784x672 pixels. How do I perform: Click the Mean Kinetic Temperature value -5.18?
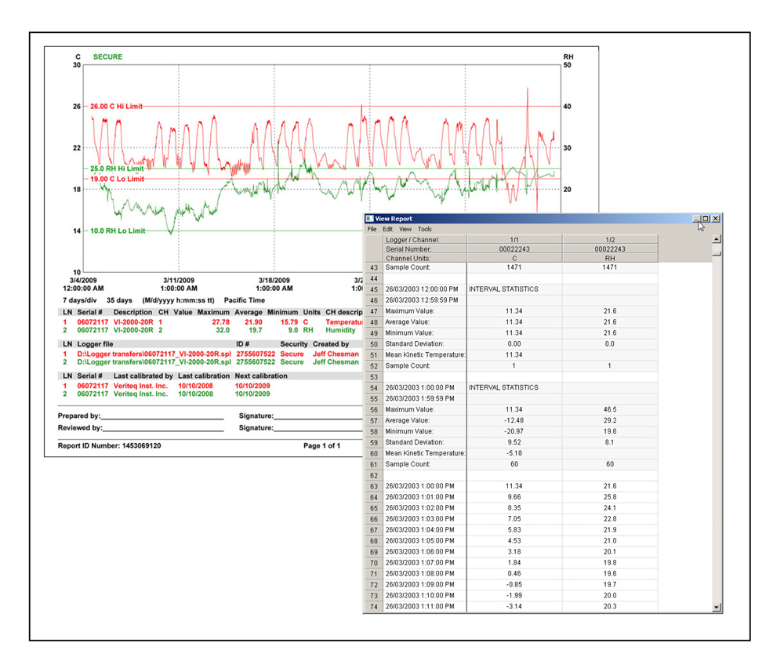click(x=514, y=453)
